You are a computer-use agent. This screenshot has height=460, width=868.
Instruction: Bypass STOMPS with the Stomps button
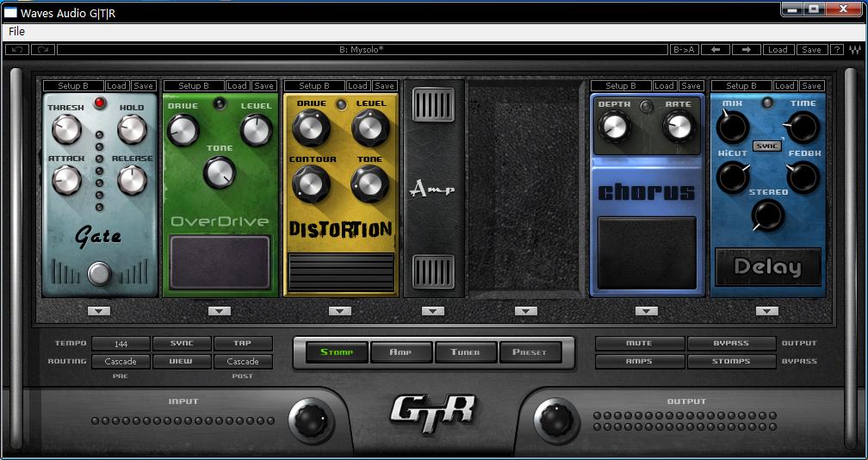731,362
